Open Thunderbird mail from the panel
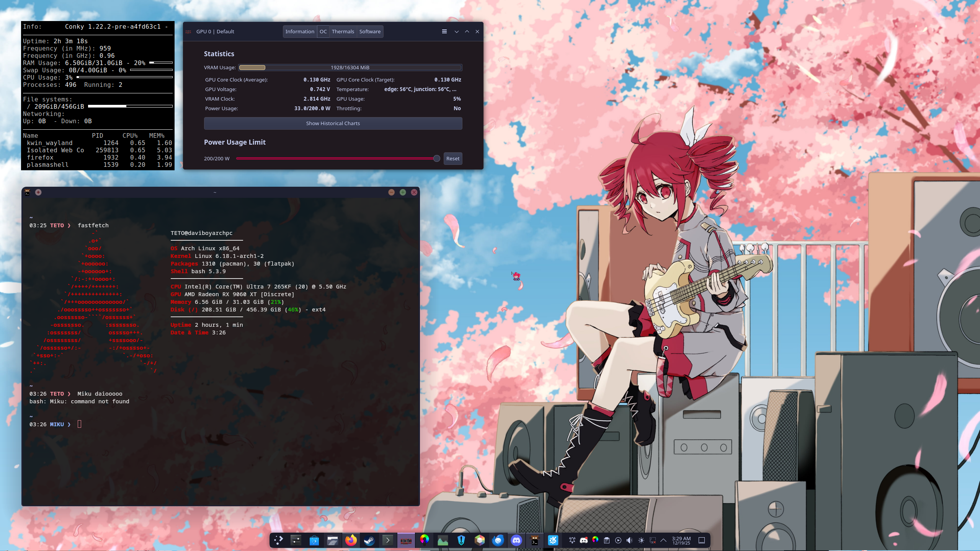Image resolution: width=980 pixels, height=551 pixels. click(x=498, y=540)
